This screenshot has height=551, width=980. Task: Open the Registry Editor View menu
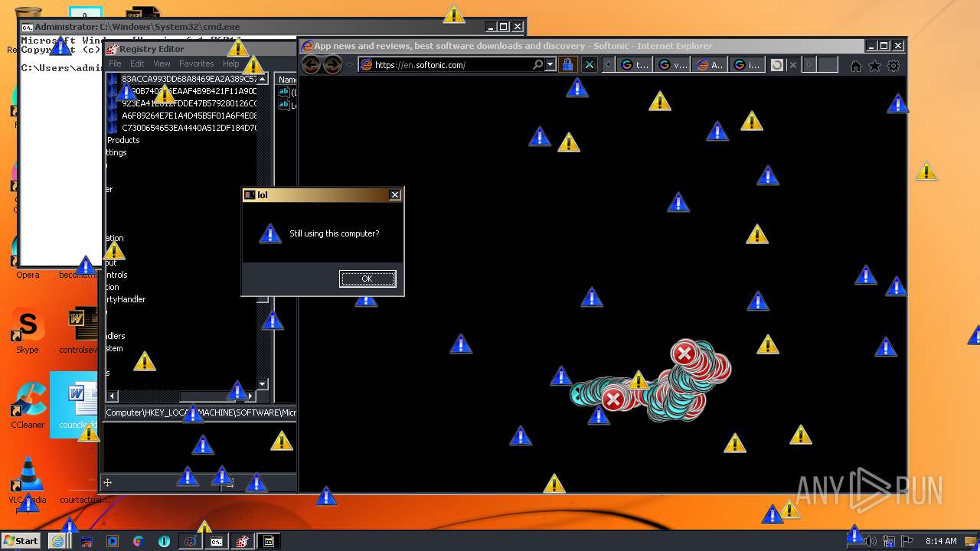point(162,64)
